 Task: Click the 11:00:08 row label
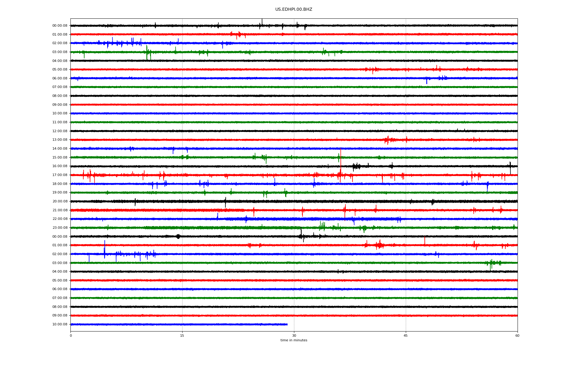coord(60,122)
